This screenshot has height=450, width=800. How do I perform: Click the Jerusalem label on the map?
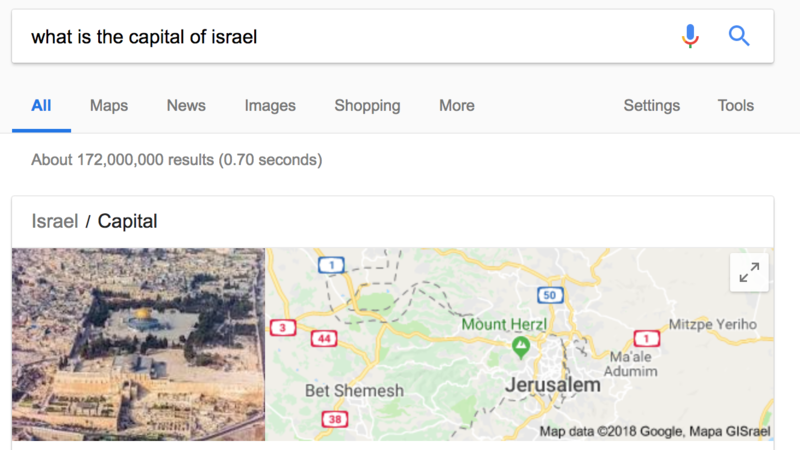pyautogui.click(x=553, y=385)
